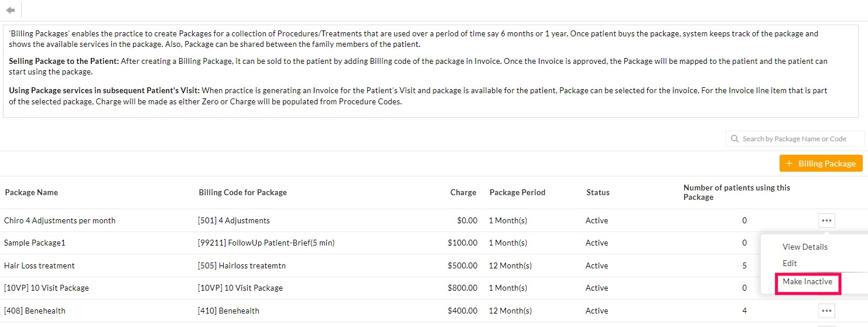Open three-dot menu for [408] Benehealth row
The height and width of the screenshot is (327, 868).
coord(826,311)
